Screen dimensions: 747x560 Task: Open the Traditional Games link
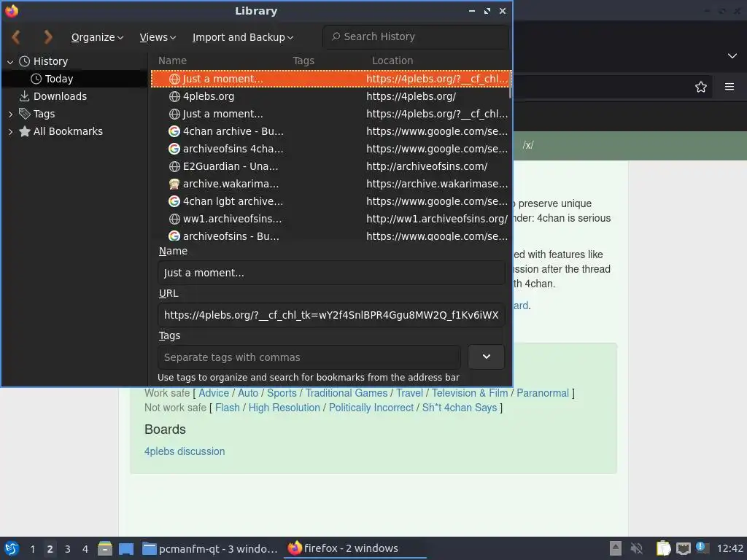pyautogui.click(x=347, y=393)
